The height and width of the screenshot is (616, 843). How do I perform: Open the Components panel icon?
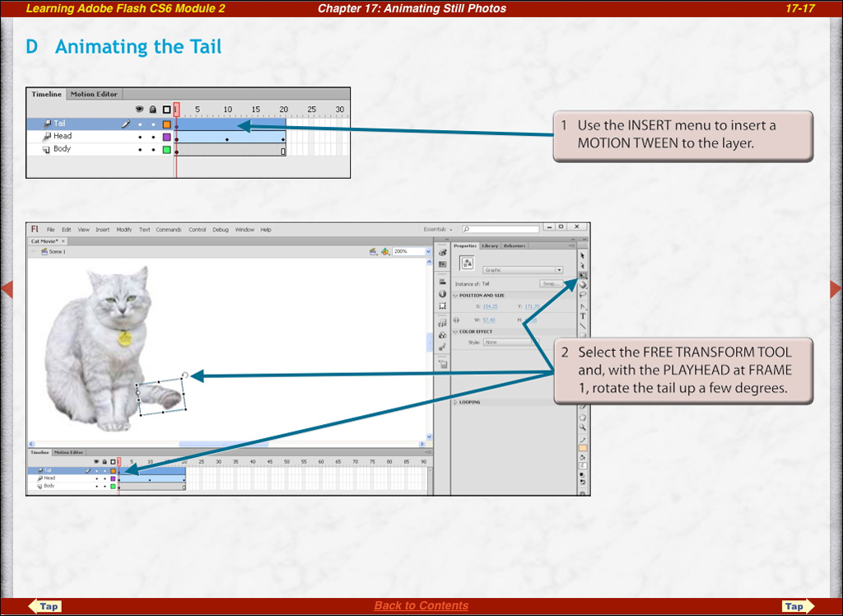coord(442,335)
